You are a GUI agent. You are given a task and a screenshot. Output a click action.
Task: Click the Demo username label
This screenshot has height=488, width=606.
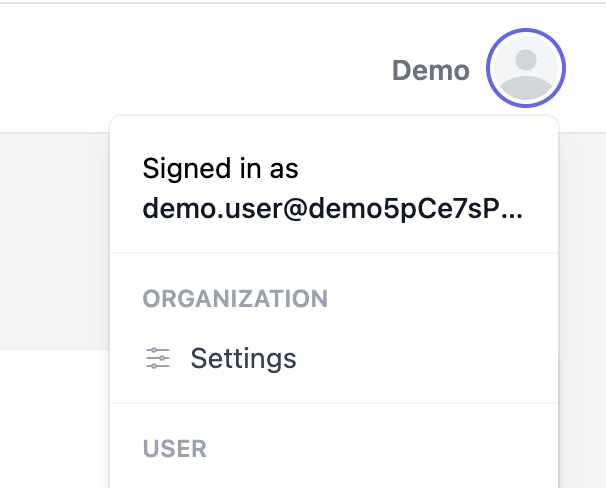click(x=430, y=71)
